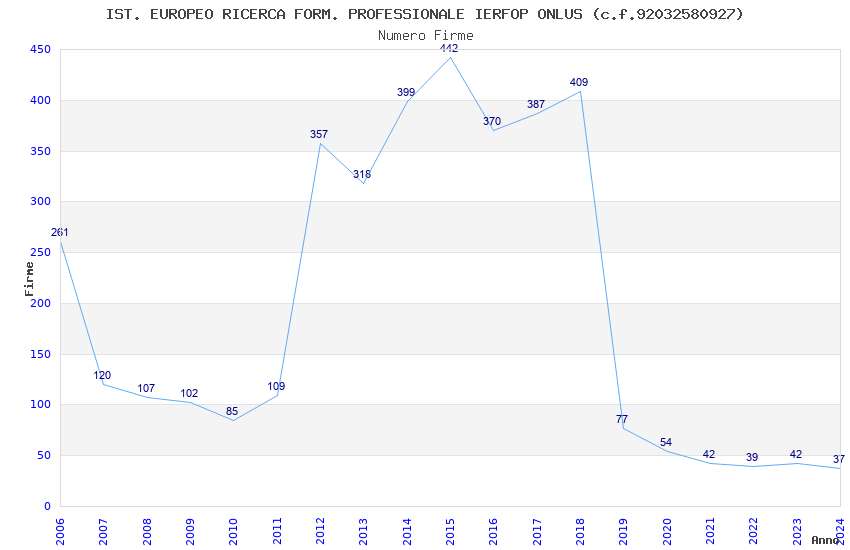
Task: Click the 150 y-axis tick label
Action: point(41,354)
